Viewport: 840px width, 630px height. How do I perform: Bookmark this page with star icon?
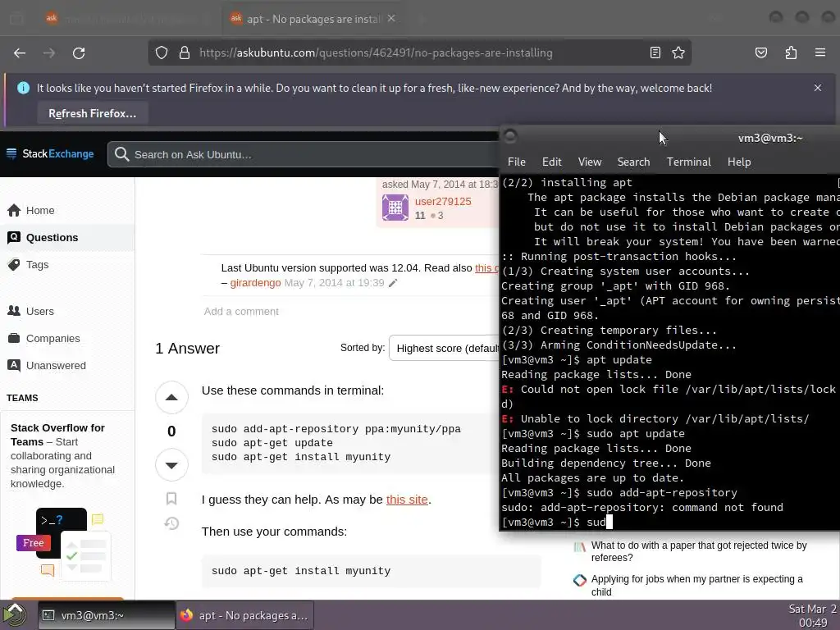click(678, 52)
